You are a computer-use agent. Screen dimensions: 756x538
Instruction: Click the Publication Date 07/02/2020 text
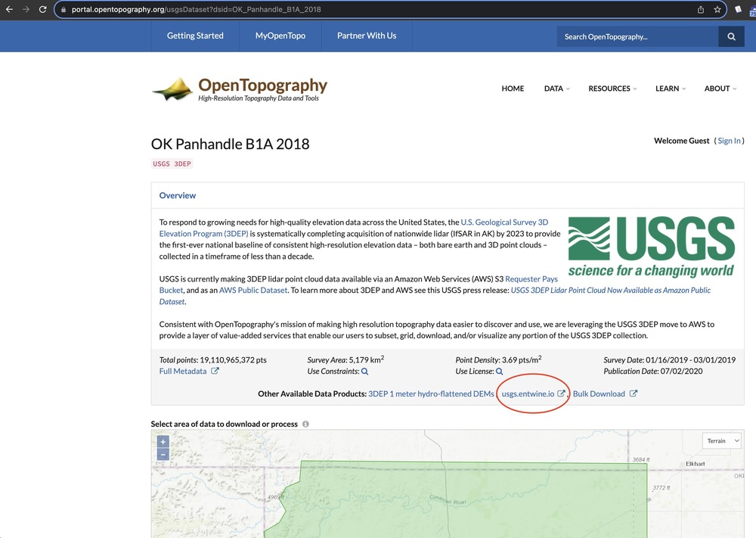tap(653, 371)
